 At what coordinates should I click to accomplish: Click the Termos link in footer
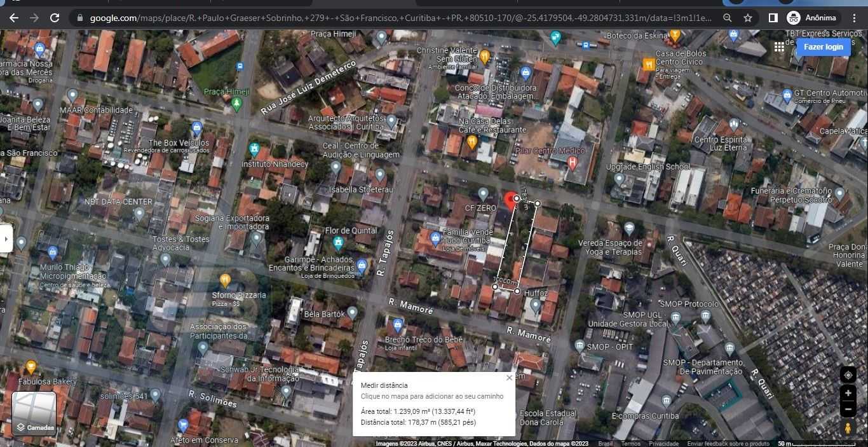click(x=630, y=444)
